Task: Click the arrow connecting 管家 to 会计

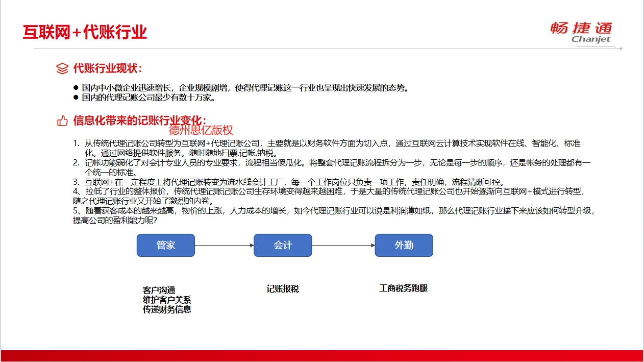Action: coord(225,246)
